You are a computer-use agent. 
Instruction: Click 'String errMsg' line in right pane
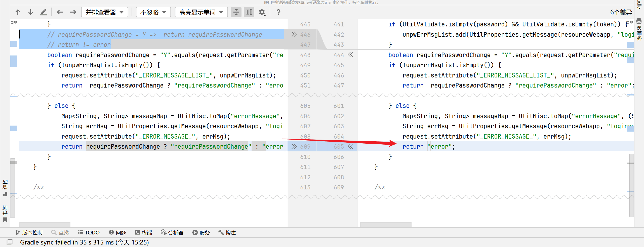point(518,126)
